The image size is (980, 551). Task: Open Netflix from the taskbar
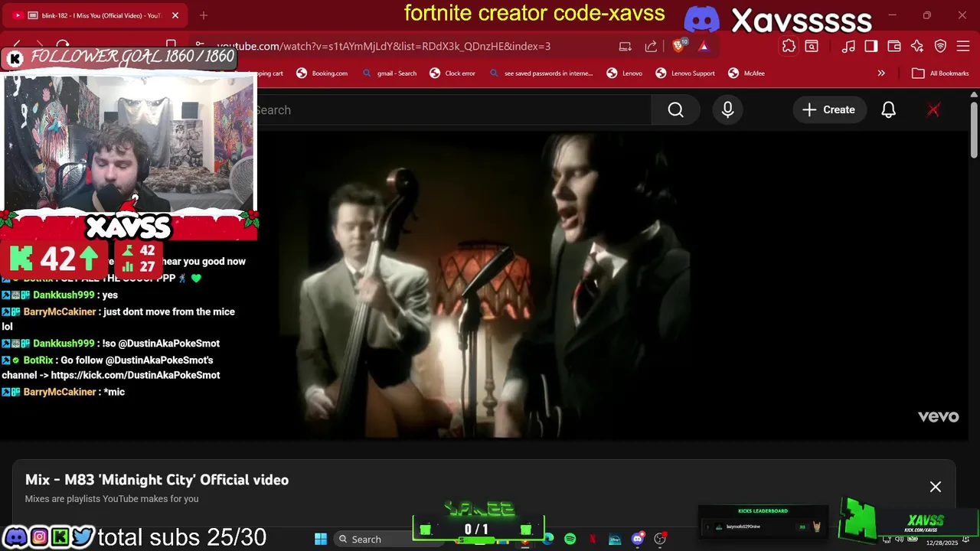(x=593, y=540)
